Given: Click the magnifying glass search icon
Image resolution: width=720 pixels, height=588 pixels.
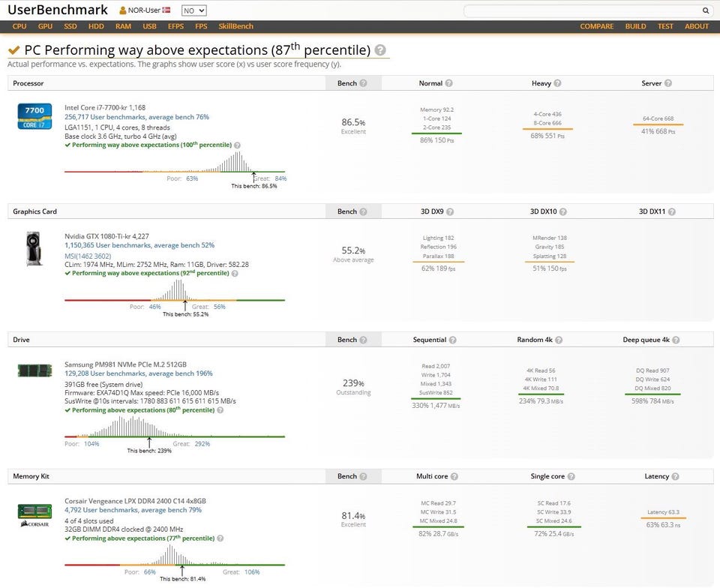Looking at the screenshot, I should tap(705, 10).
